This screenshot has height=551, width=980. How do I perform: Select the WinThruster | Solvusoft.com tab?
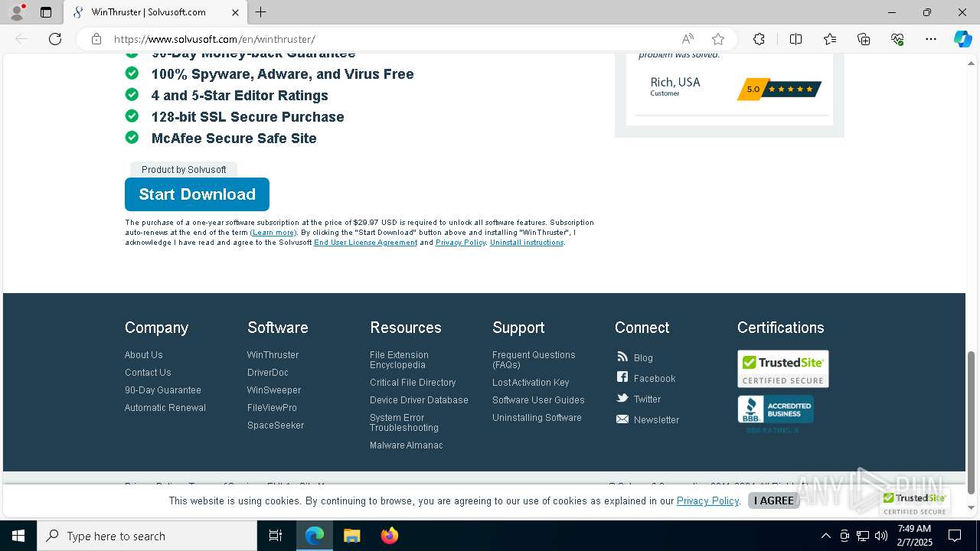[155, 12]
